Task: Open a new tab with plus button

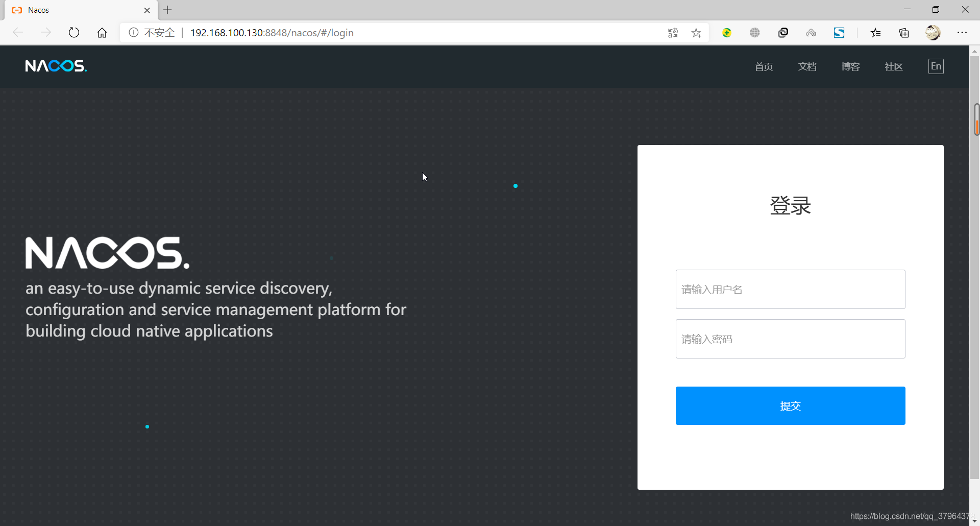Action: click(x=167, y=10)
